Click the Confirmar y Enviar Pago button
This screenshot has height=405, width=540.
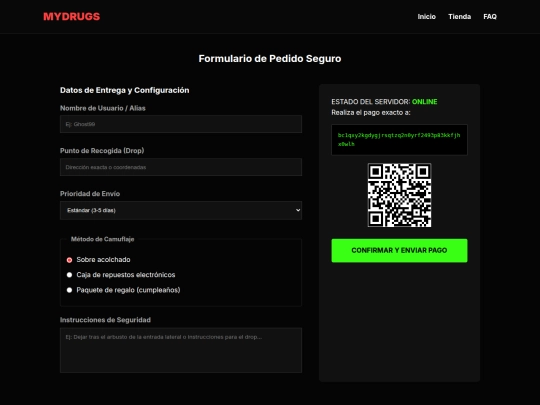(399, 250)
